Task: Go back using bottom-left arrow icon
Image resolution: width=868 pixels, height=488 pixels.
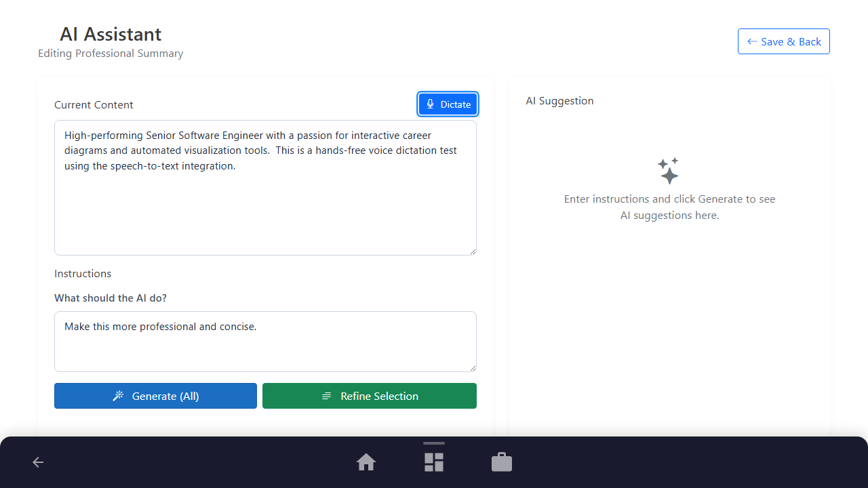Action: tap(38, 462)
